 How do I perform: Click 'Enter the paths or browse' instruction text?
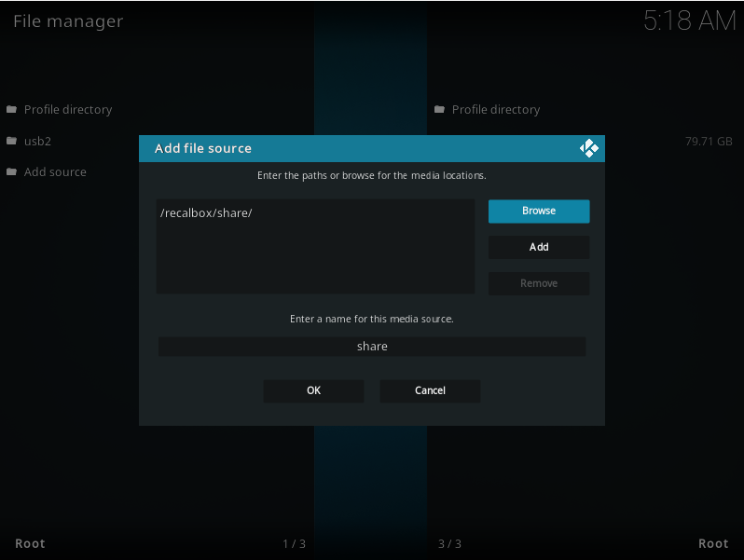[371, 175]
